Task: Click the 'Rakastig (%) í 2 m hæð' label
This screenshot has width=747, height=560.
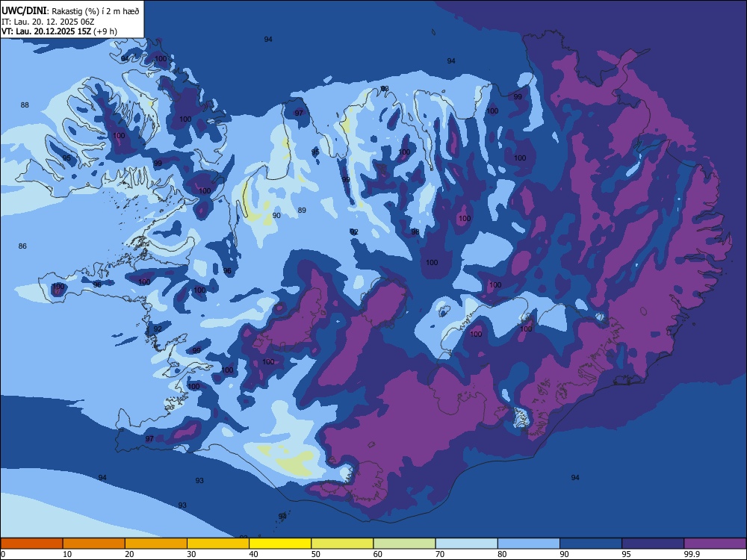Action: pos(96,11)
